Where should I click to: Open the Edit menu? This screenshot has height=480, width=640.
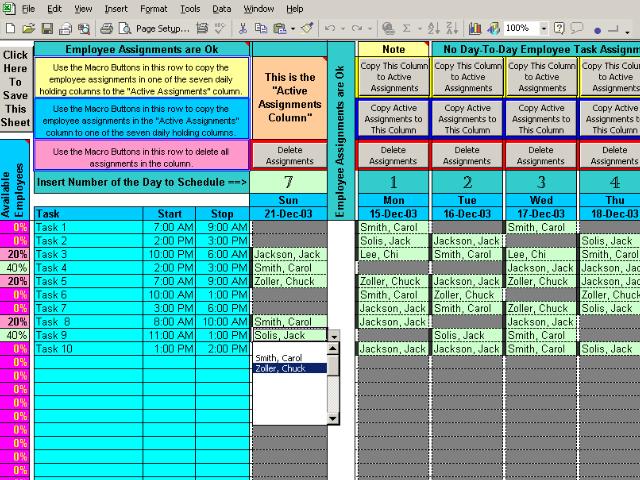[54, 9]
